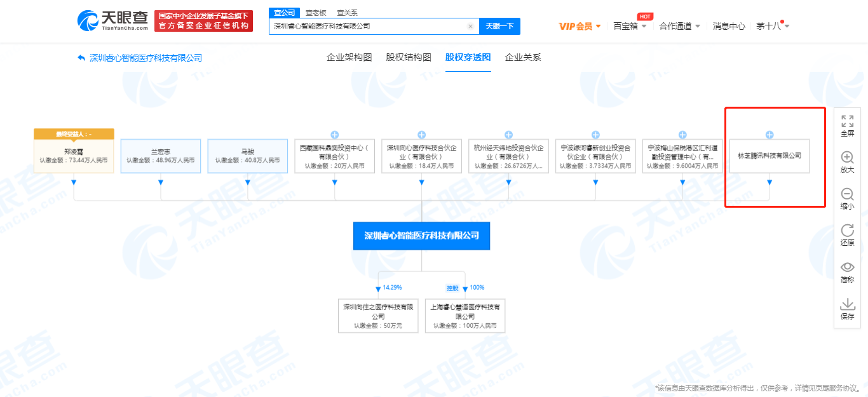Image resolution: width=868 pixels, height=397 pixels.
Task: Select the 宁波绿河睿新创业投资 shareholder node
Action: tap(595, 156)
